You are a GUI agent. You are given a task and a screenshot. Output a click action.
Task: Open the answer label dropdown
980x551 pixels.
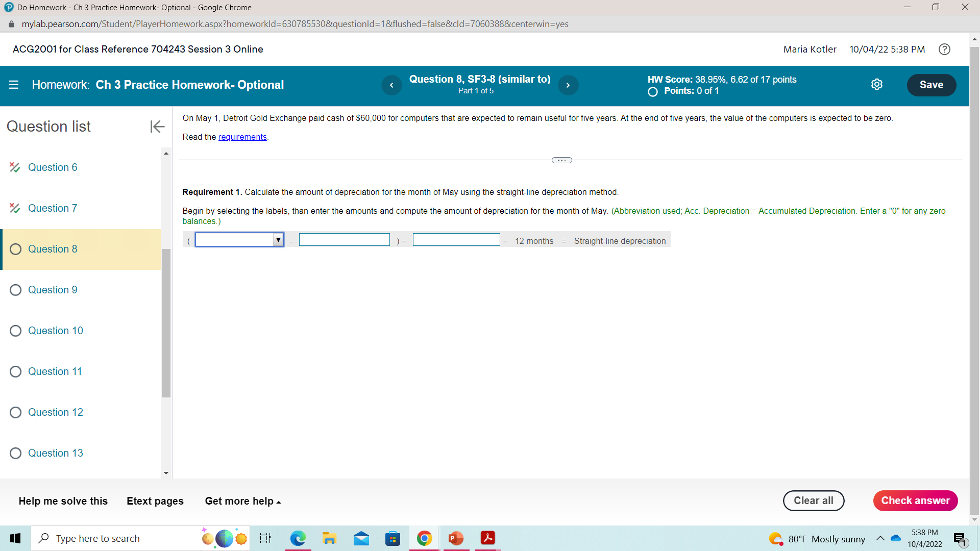[x=278, y=239]
